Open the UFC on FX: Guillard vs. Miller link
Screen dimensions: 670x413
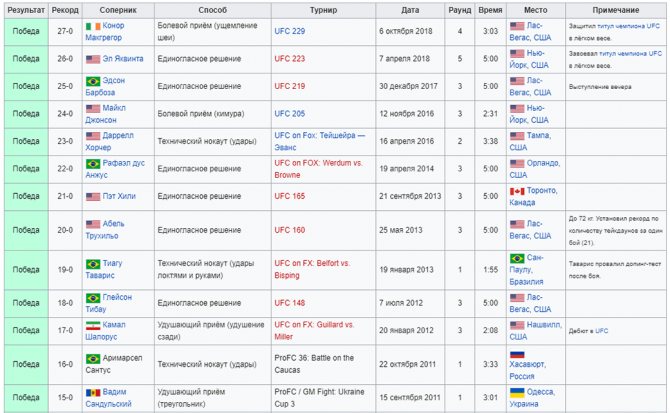pyautogui.click(x=314, y=331)
